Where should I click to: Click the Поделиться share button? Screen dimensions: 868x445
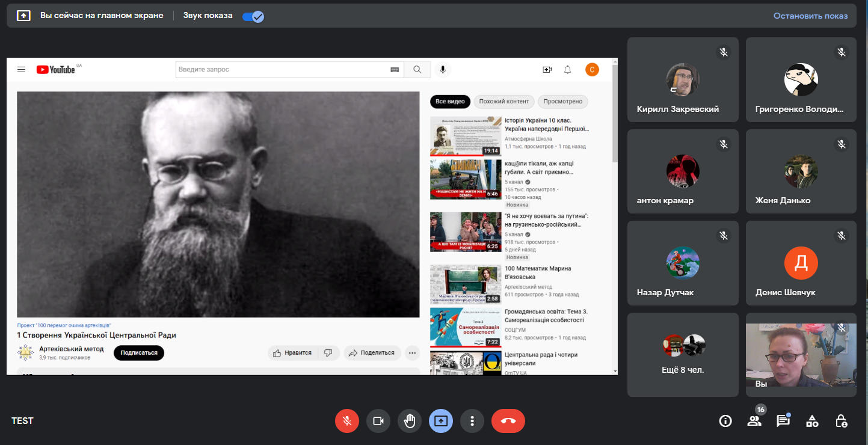click(372, 353)
